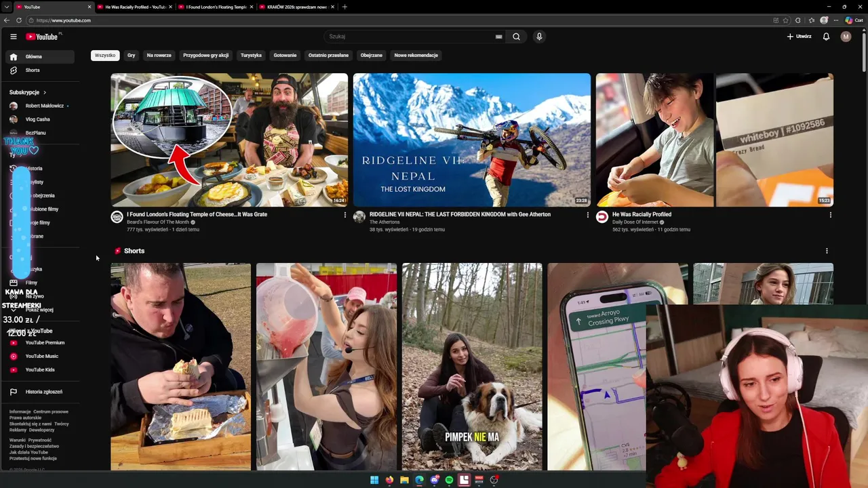Open the Copilot Czat button
Screen dimensions: 868x488
tap(853, 20)
